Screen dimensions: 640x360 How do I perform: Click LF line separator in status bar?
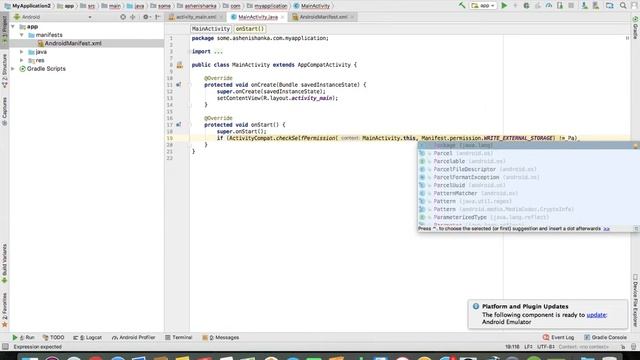528,347
